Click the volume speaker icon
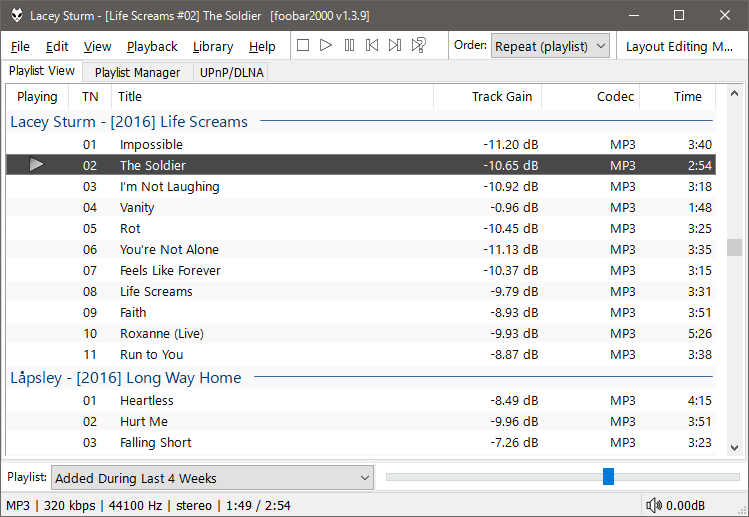The image size is (749, 517). coord(654,505)
